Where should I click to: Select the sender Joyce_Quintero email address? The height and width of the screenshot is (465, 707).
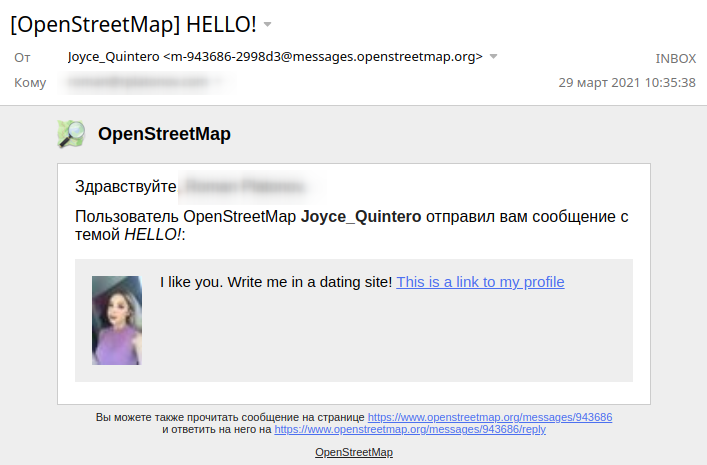pyautogui.click(x=275, y=57)
